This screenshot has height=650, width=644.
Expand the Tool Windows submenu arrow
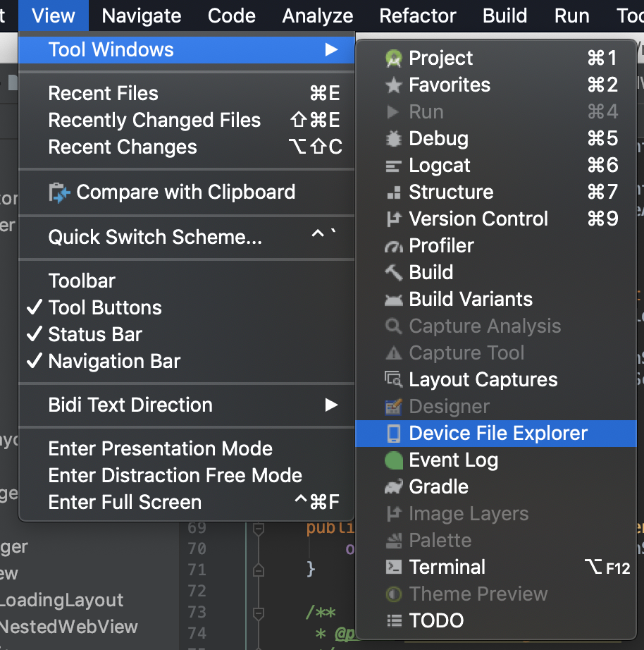coord(332,50)
